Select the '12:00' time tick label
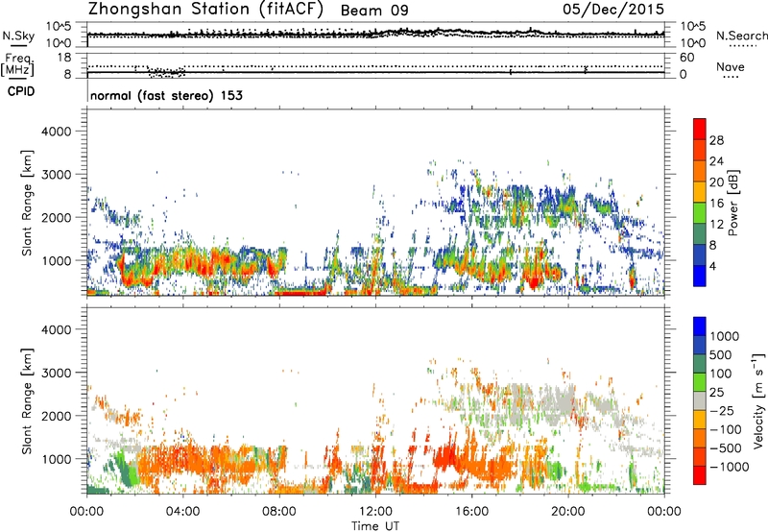 (x=375, y=512)
